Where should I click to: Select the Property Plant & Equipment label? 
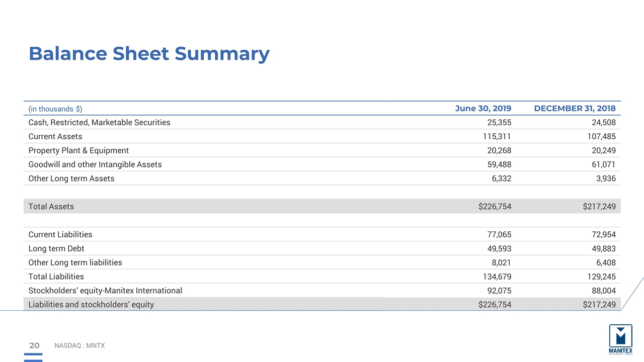click(78, 150)
